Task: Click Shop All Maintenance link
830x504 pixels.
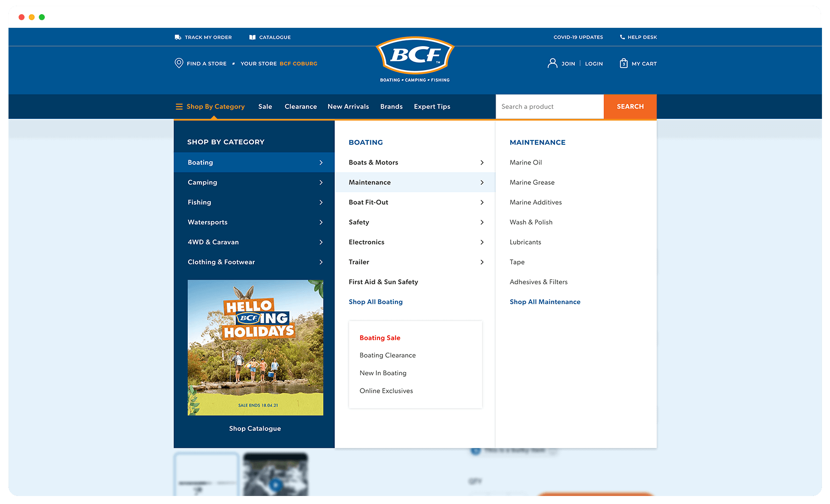Action: tap(545, 302)
